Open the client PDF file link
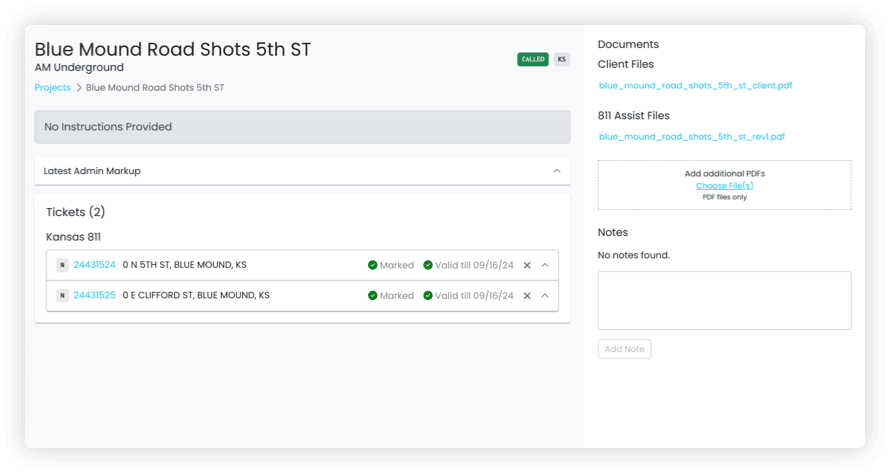Screen dimensions: 890x473 [695, 86]
